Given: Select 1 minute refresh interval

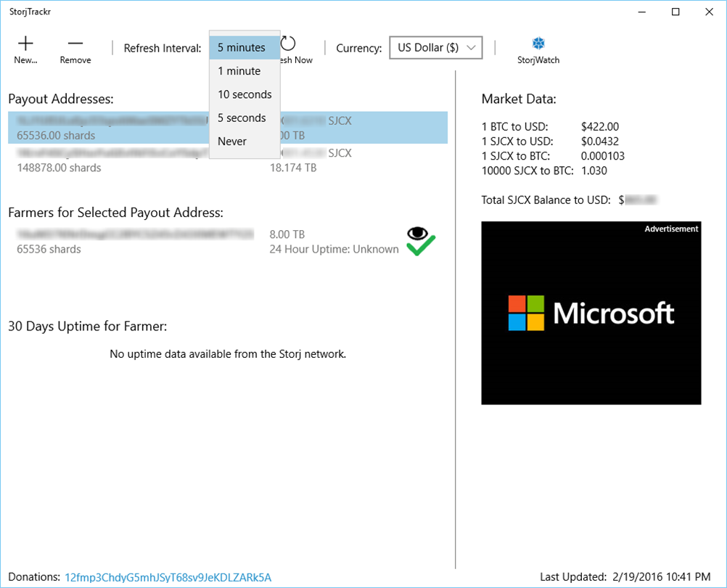Looking at the screenshot, I should pos(245,71).
